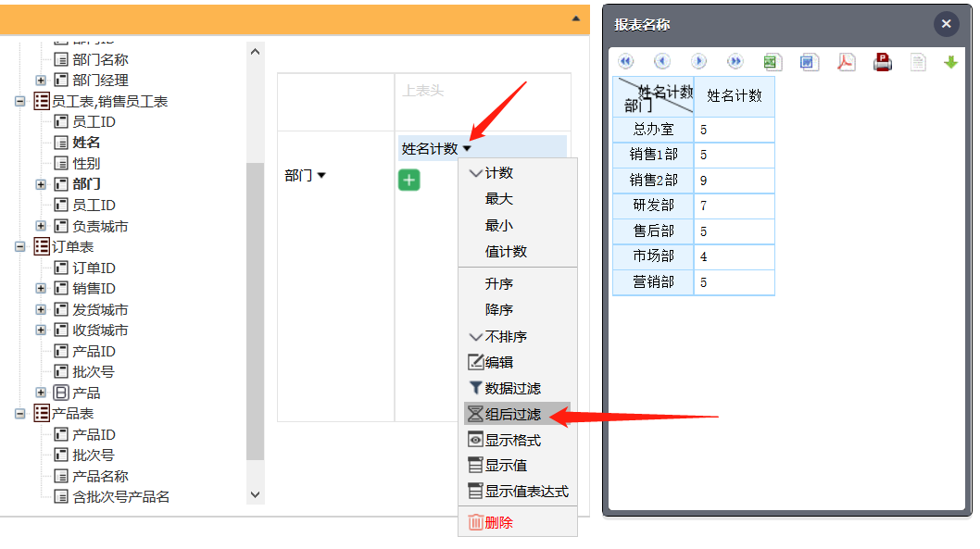The width and height of the screenshot is (980, 549).
Task: Click the green plus add button
Action: (409, 181)
